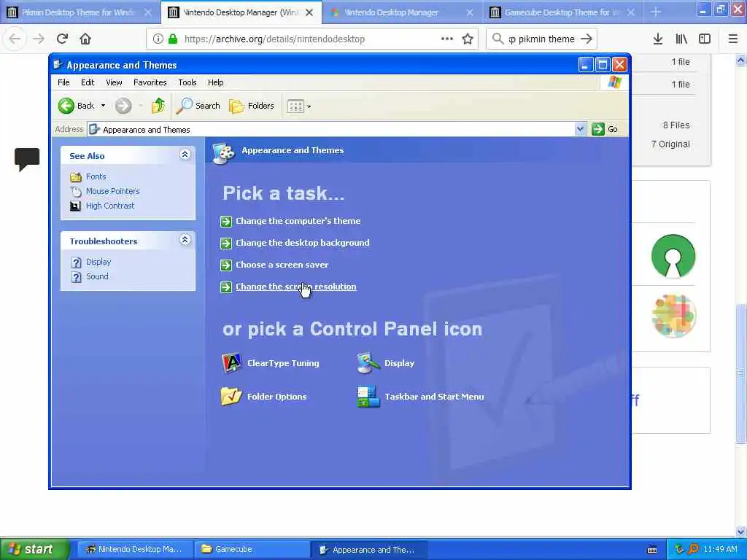Click the green Back arrow icon
Screen dimensions: 747x560
pos(66,106)
